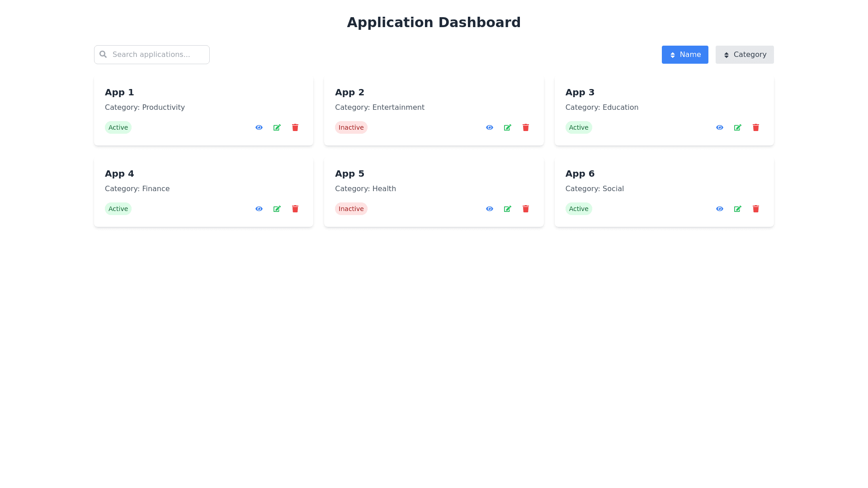The height and width of the screenshot is (488, 868).
Task: Click the eye icon on App 3
Action: click(x=719, y=127)
